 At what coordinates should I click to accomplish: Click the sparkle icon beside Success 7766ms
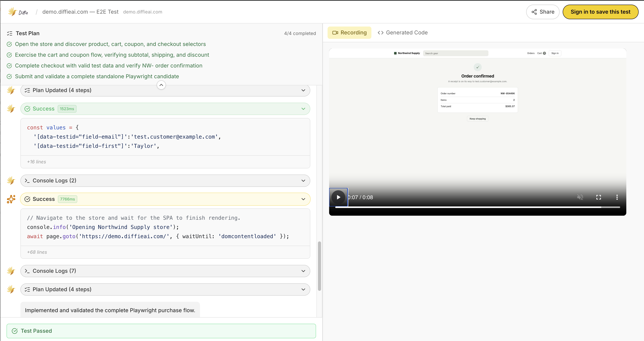tap(11, 199)
